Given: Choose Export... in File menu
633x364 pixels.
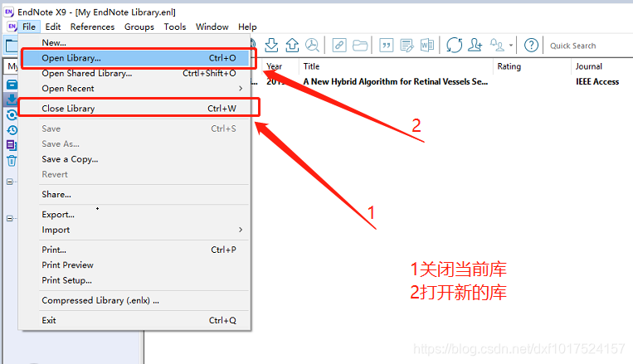Looking at the screenshot, I should click(x=134, y=215).
